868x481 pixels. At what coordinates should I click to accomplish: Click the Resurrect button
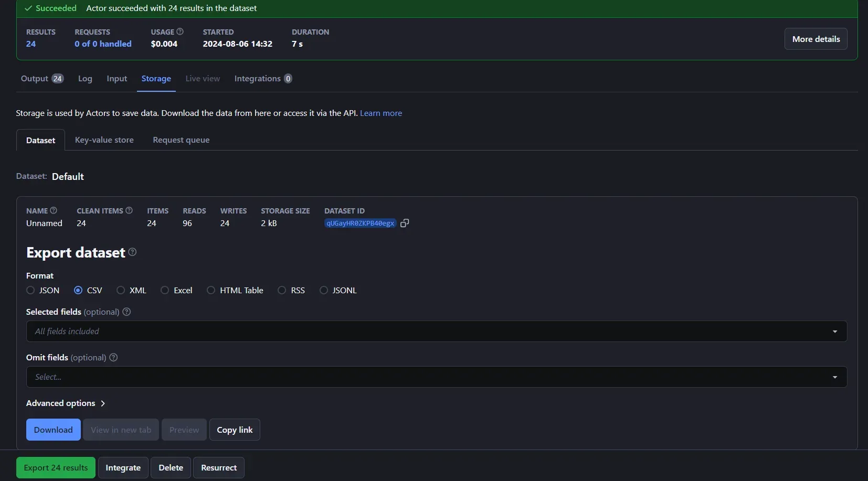219,467
